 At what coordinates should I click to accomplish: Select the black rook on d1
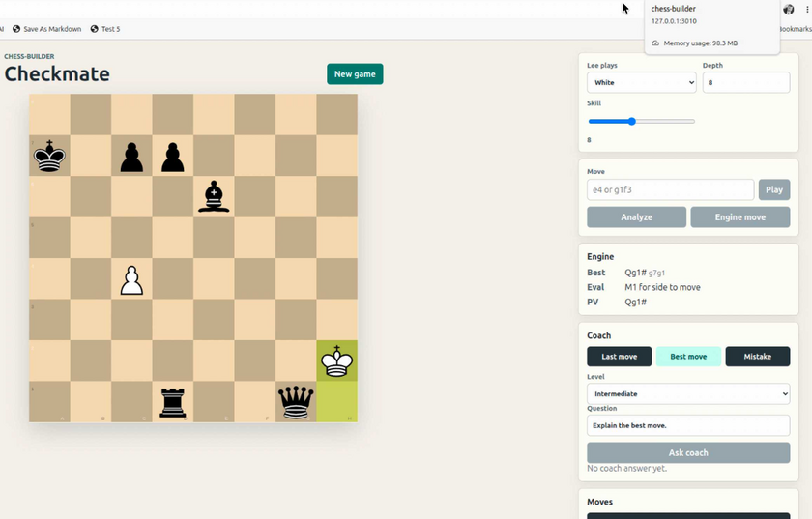pos(172,402)
